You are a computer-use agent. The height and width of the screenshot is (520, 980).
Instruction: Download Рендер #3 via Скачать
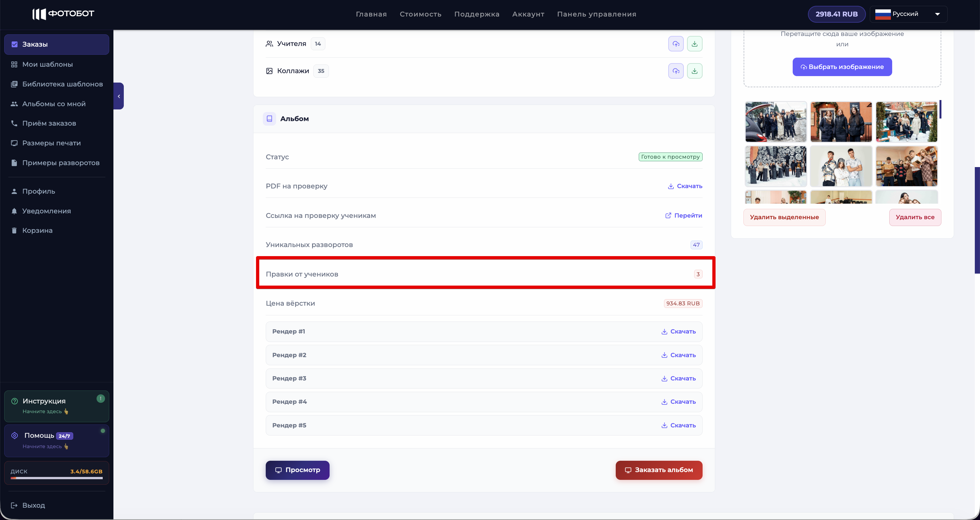(678, 379)
